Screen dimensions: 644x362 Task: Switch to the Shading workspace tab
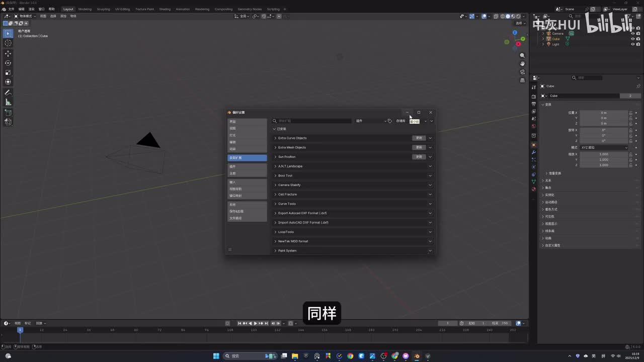pos(165,9)
